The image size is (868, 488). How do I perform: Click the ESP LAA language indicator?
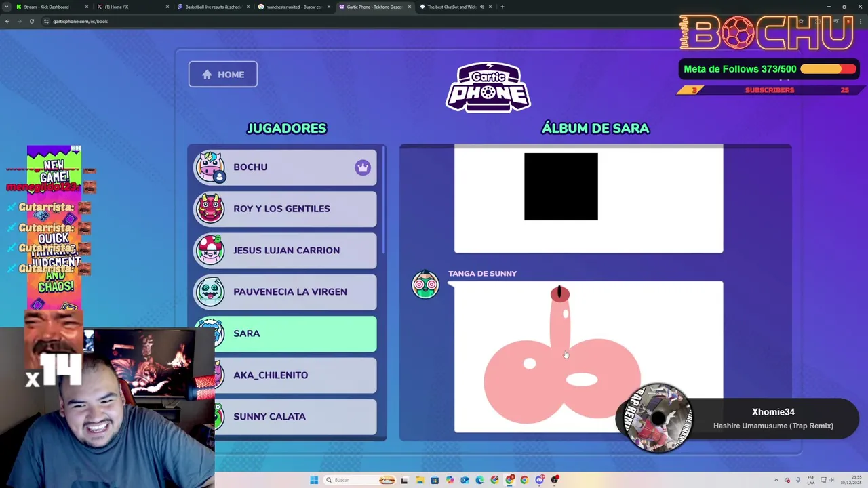pos(811,480)
